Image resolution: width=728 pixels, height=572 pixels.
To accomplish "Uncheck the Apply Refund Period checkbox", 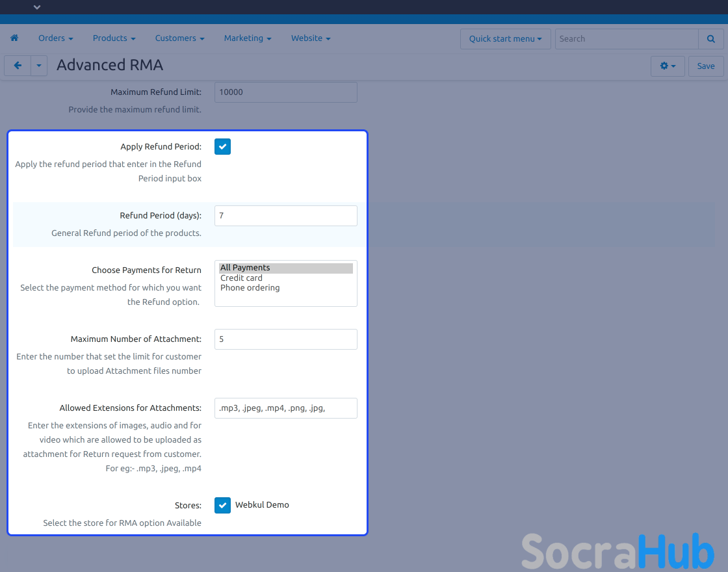I will pos(222,147).
